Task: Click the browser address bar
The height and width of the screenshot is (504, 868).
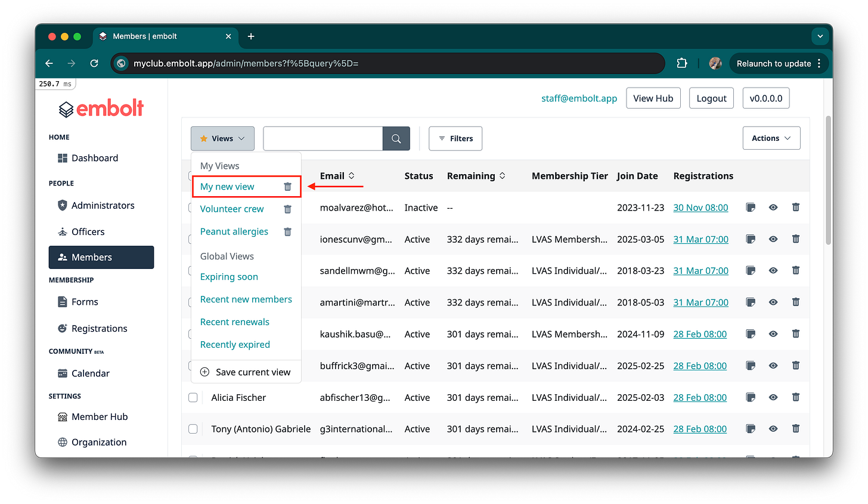Action: (387, 63)
